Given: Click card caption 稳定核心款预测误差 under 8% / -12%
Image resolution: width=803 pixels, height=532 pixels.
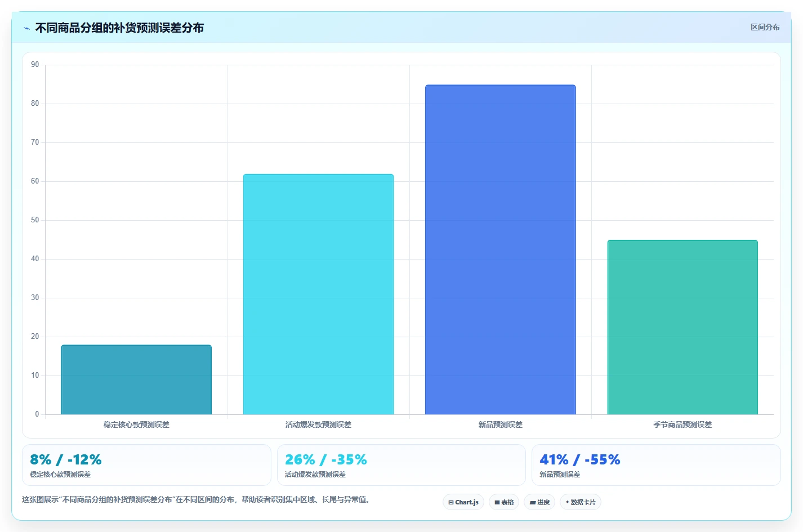Looking at the screenshot, I should click(60, 475).
